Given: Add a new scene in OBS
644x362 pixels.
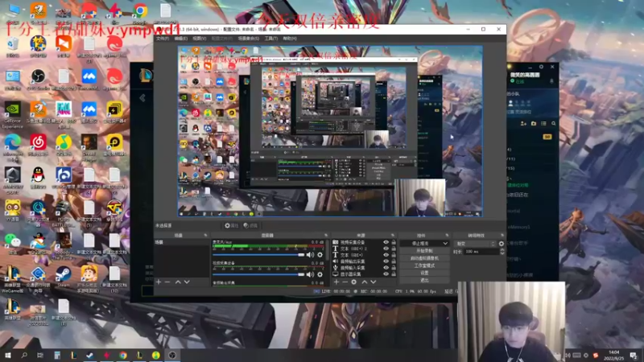Looking at the screenshot, I should pos(159,282).
